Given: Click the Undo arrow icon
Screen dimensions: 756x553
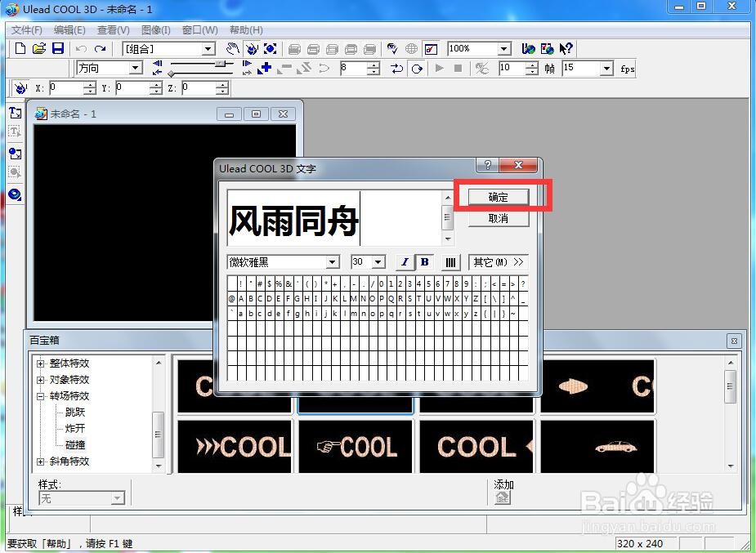Looking at the screenshot, I should tap(81, 49).
